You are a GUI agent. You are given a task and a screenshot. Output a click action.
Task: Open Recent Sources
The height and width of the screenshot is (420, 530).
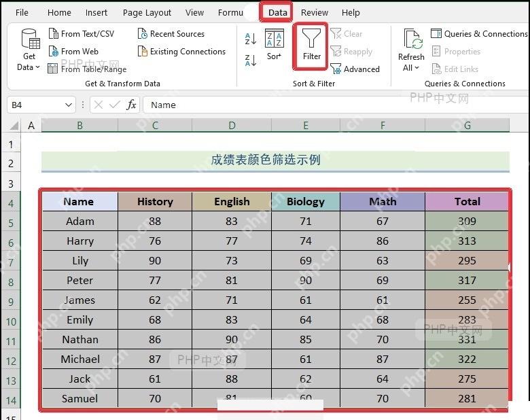coord(171,34)
